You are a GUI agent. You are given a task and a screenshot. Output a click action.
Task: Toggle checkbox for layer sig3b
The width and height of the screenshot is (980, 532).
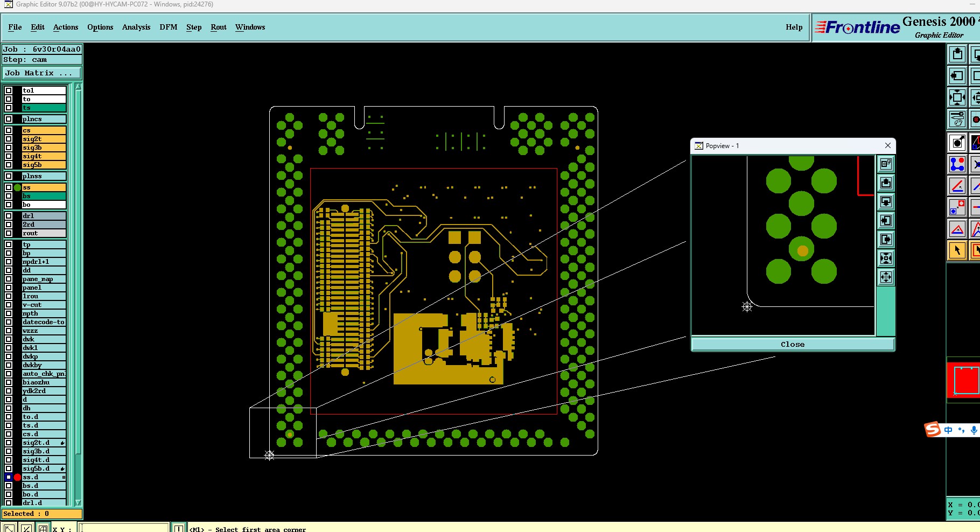tap(9, 148)
